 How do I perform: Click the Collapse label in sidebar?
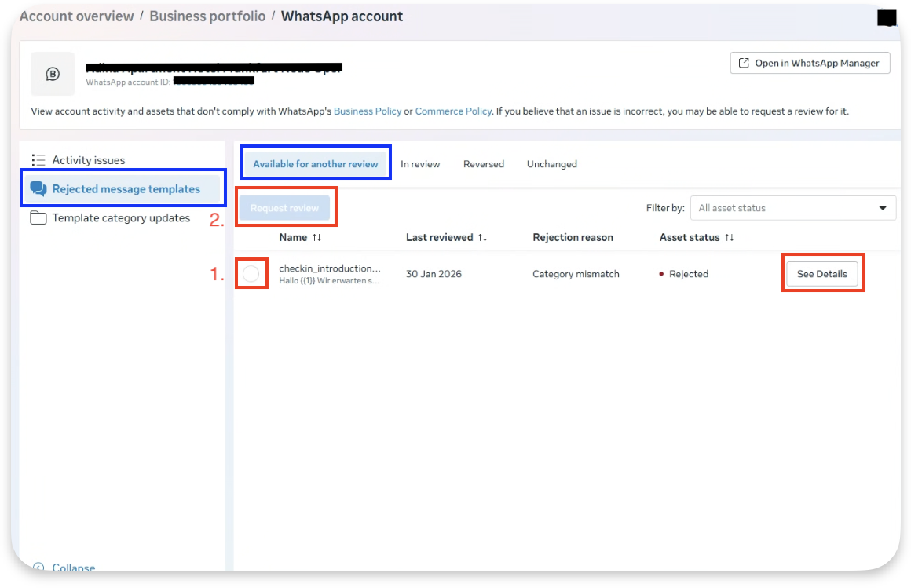[74, 567]
